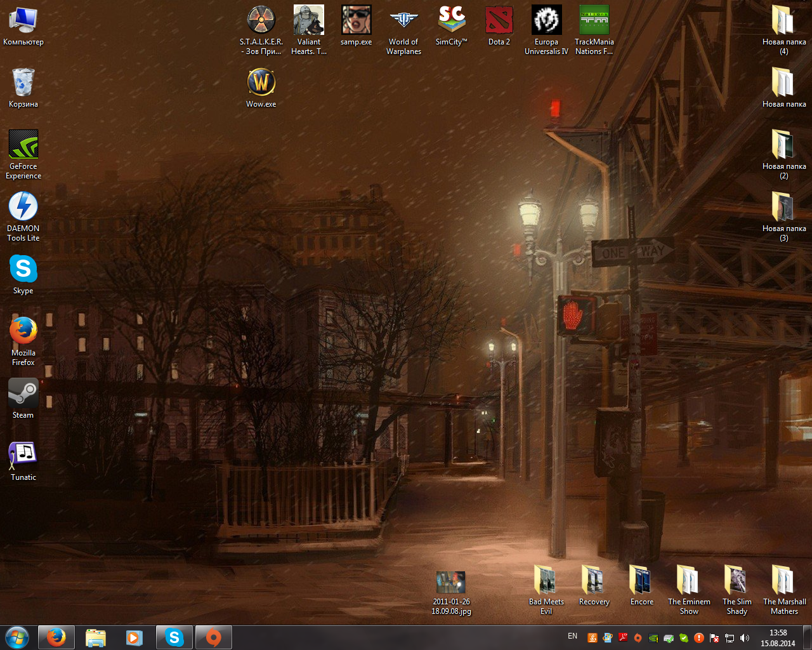Switch to Origin on the taskbar
This screenshot has height=650, width=812.
(x=213, y=637)
